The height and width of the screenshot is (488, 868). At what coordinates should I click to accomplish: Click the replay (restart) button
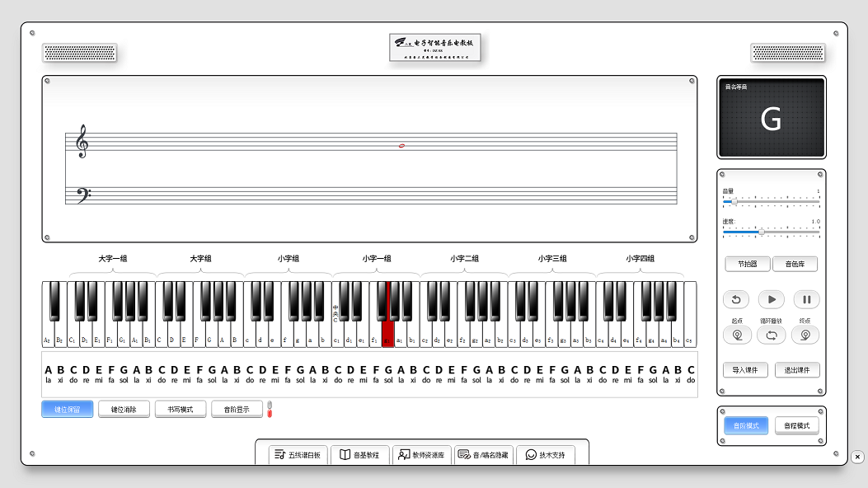(736, 299)
